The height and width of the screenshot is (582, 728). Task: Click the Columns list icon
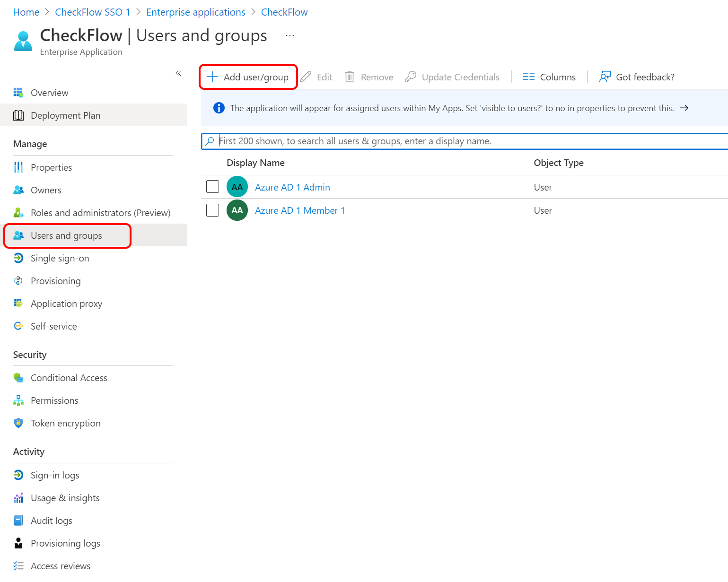(x=529, y=77)
